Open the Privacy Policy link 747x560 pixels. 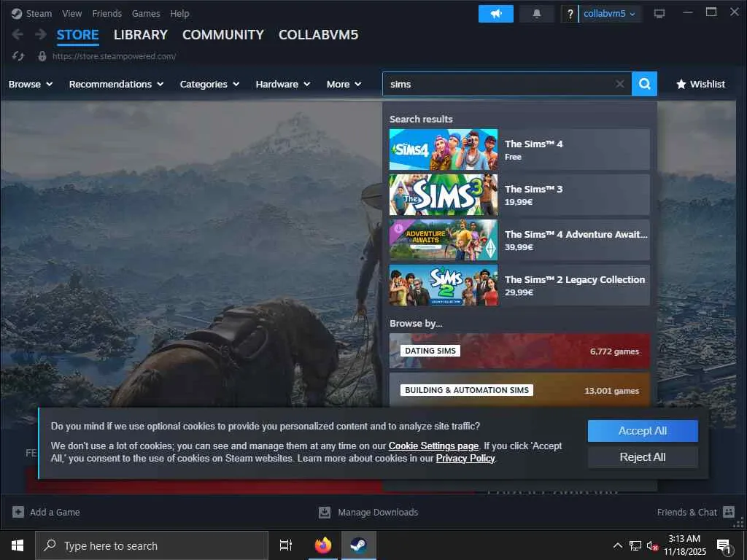465,458
